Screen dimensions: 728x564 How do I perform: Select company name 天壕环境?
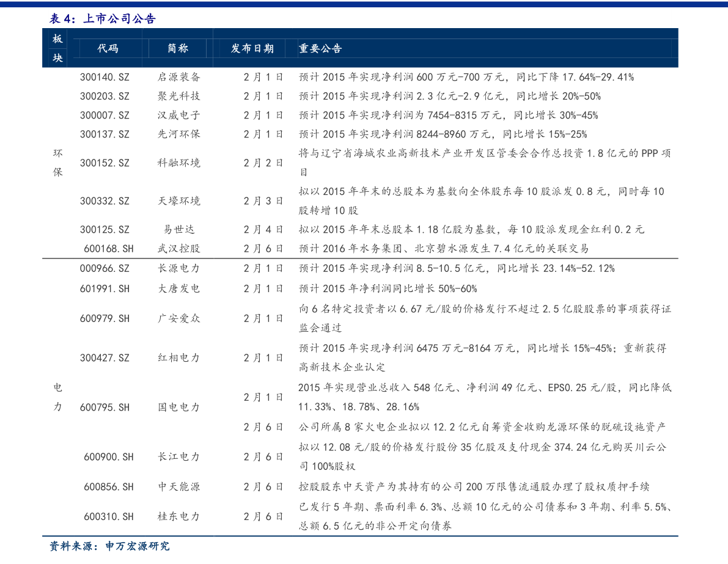coord(178,201)
